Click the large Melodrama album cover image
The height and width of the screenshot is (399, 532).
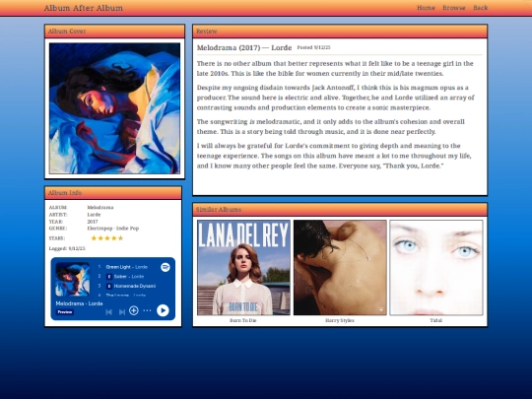coord(114,108)
